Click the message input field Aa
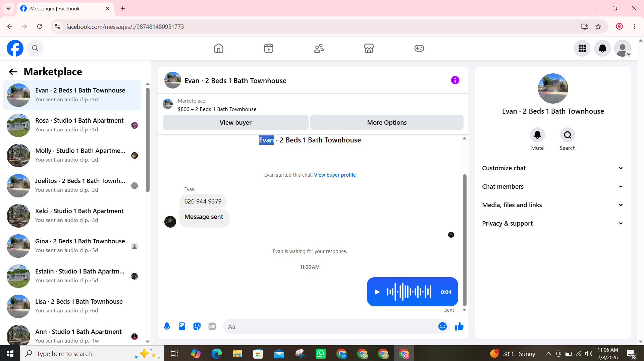This screenshot has width=644, height=361. [330, 326]
